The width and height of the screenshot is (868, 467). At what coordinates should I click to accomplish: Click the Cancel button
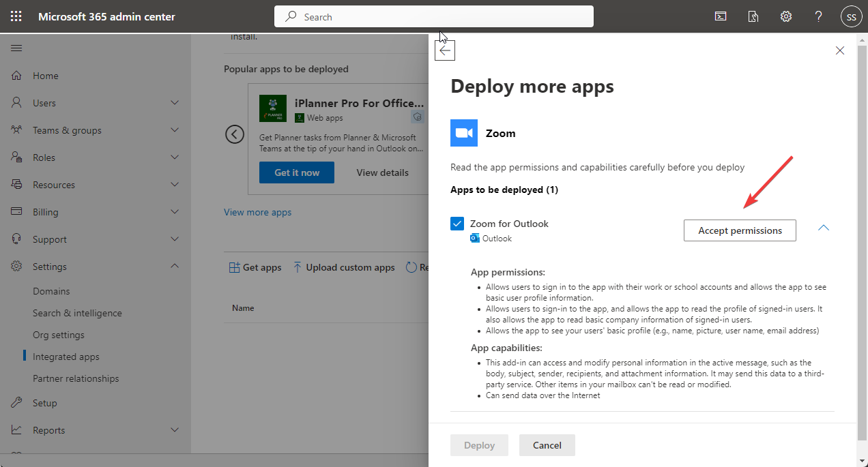click(x=547, y=445)
